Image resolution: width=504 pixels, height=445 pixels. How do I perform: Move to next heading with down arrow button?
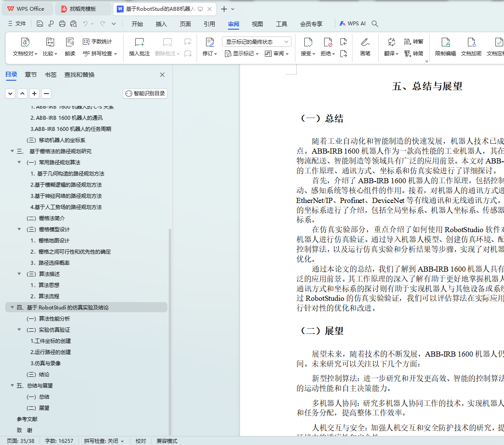[10, 94]
